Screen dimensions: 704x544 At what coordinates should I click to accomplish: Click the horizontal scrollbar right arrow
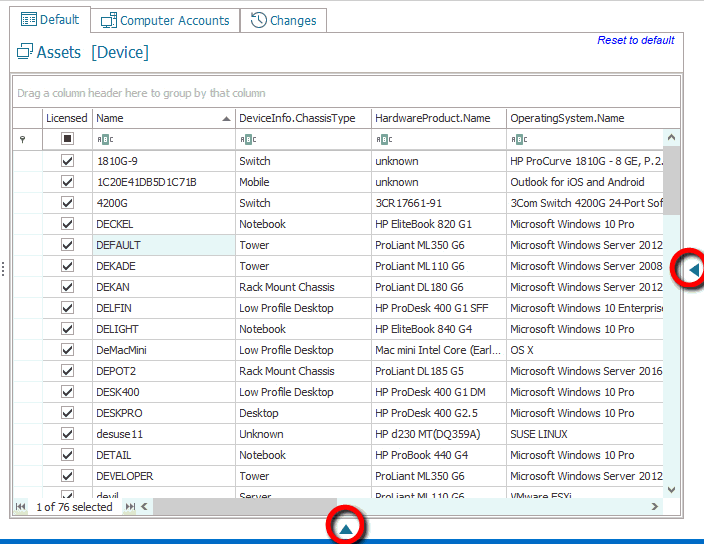655,506
